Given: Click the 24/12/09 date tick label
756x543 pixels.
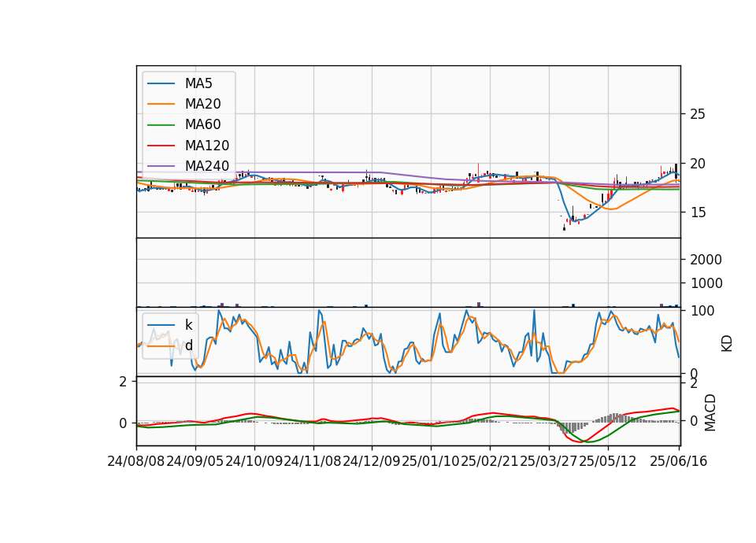Looking at the screenshot, I should 372,461.
